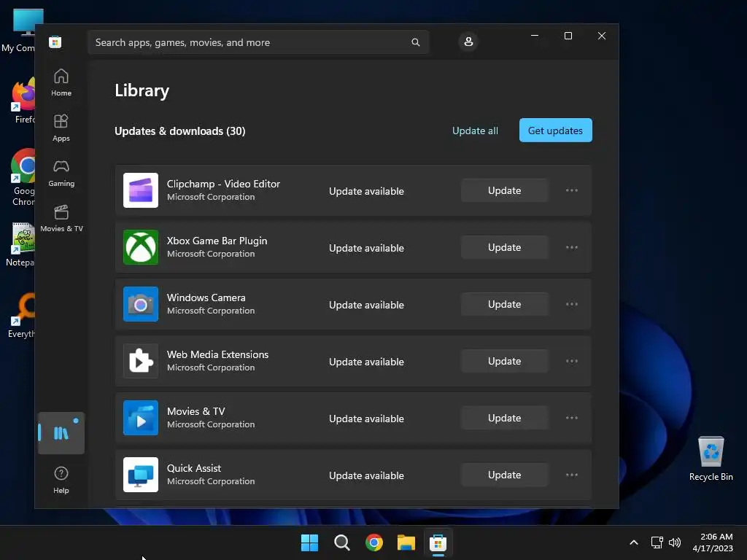This screenshot has height=560, width=747.
Task: Update Clipchamp - Video Editor
Action: (505, 190)
